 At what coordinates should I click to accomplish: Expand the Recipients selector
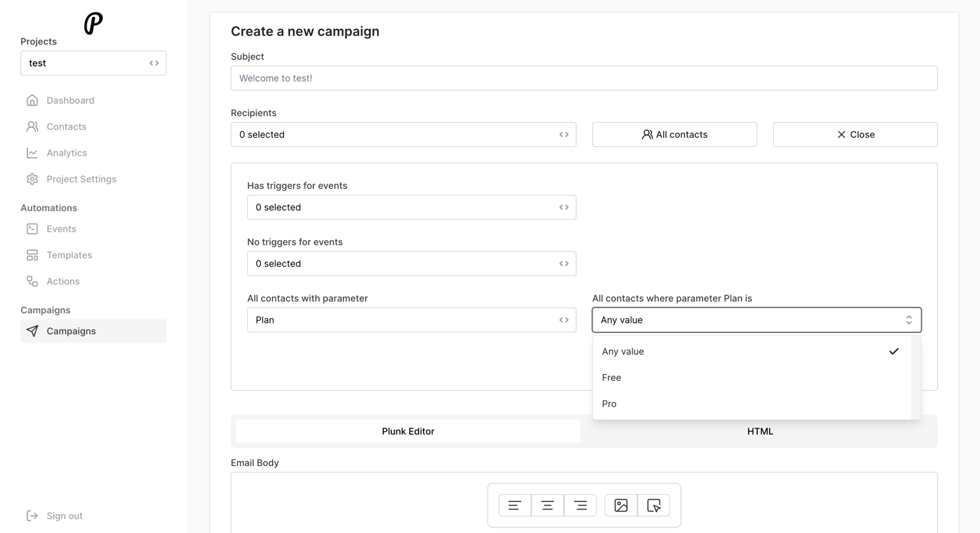403,134
